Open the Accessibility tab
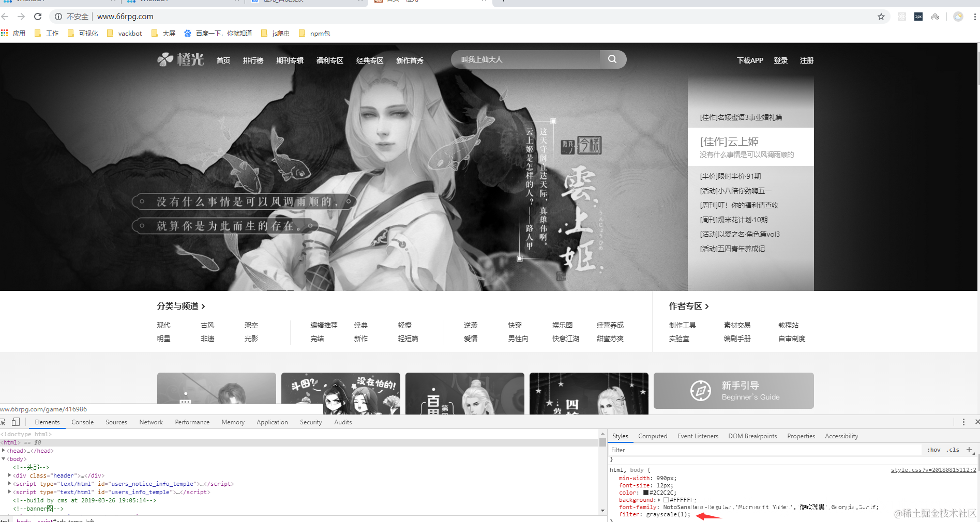 (x=841, y=436)
